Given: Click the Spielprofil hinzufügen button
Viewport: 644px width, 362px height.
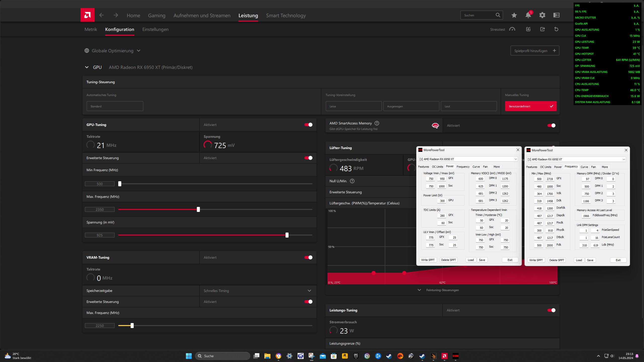Looking at the screenshot, I should (535, 51).
